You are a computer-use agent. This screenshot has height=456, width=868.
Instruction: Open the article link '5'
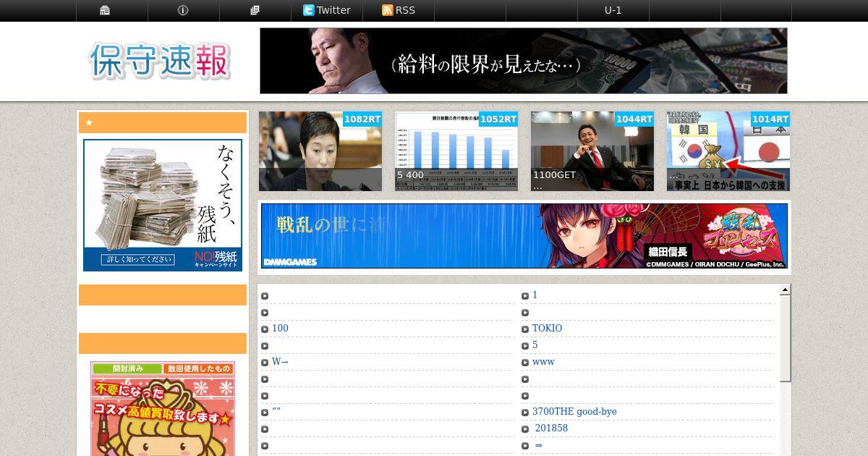click(535, 345)
